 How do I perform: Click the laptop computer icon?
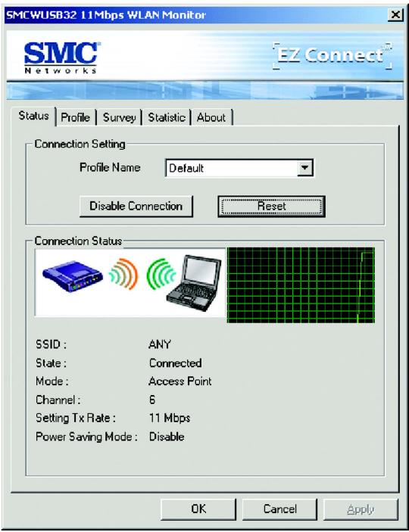pos(195,282)
